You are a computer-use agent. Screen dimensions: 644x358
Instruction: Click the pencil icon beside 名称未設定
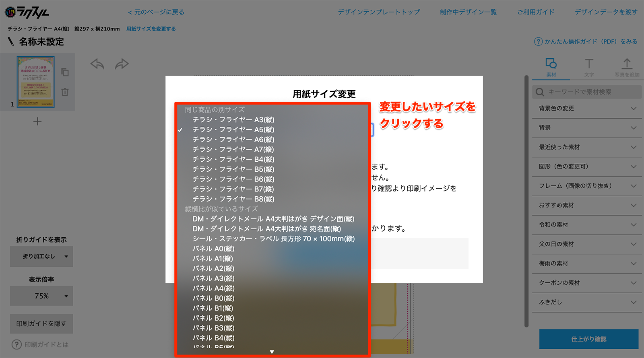point(11,41)
